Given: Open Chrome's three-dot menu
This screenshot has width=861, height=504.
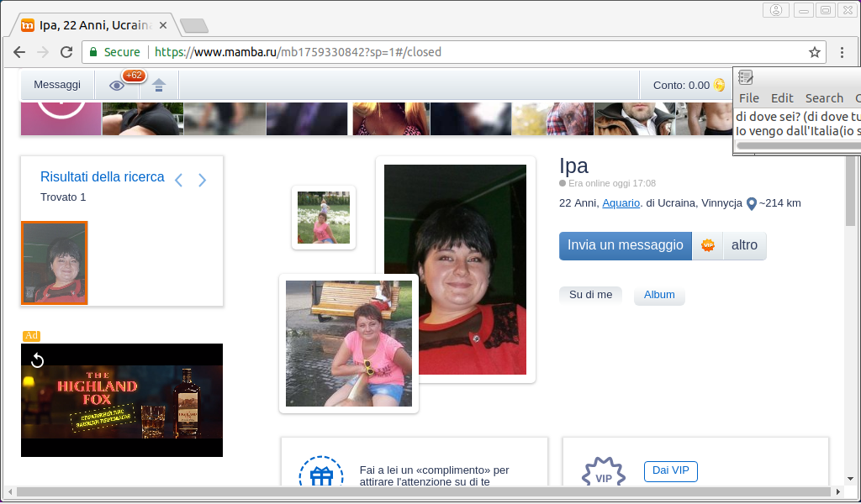Looking at the screenshot, I should [842, 52].
